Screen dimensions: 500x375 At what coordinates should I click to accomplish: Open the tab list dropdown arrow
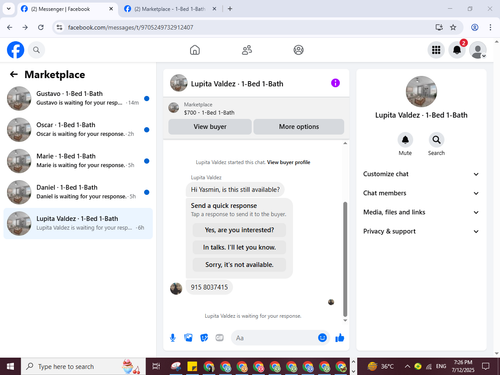(9, 9)
